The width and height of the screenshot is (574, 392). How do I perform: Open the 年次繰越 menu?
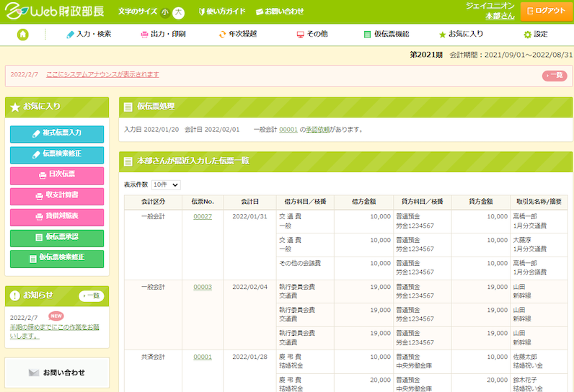click(237, 35)
